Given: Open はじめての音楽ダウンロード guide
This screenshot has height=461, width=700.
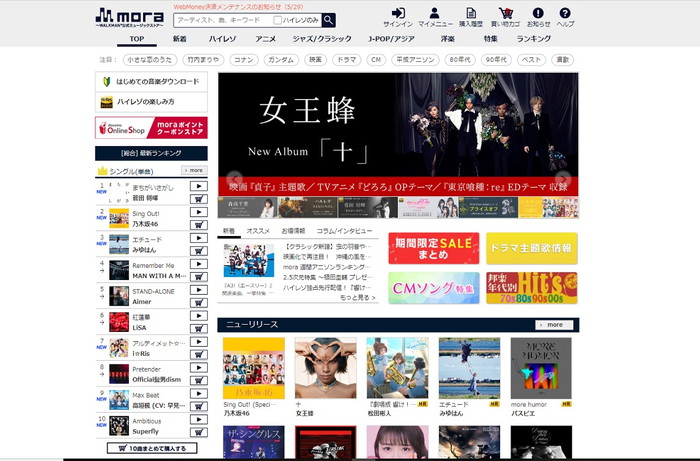Looking at the screenshot, I should coord(151,82).
